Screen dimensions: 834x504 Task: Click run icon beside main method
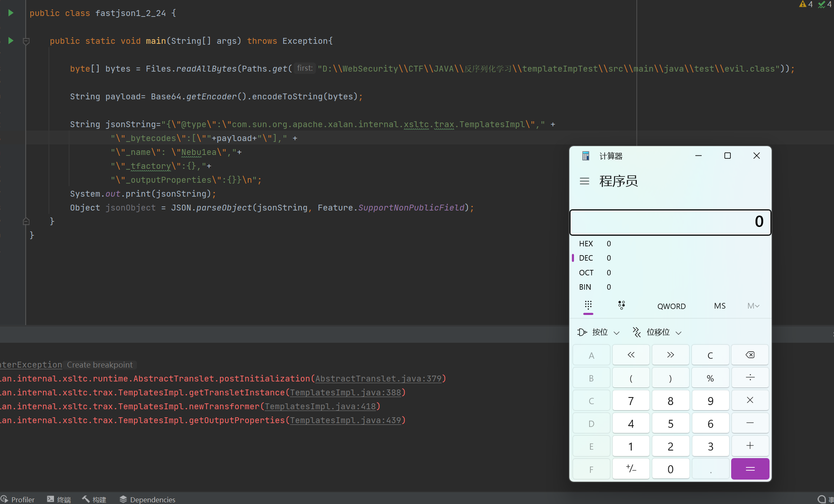pos(11,41)
